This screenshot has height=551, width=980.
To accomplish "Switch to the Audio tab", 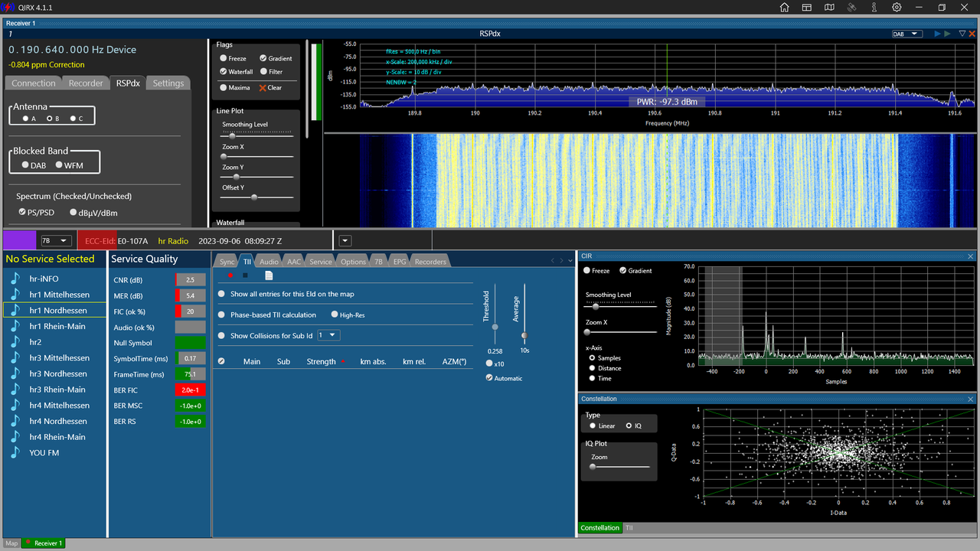I will tap(268, 260).
